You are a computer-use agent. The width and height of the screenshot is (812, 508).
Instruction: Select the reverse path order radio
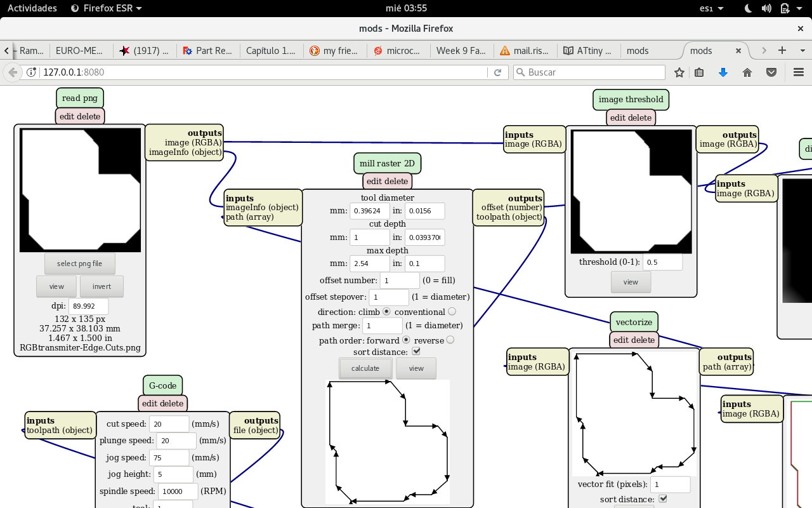450,340
